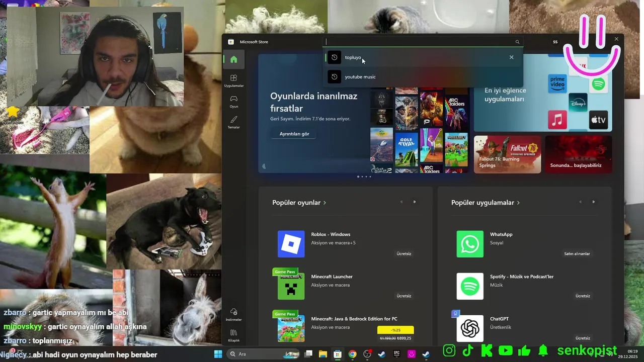Next page arrow in Popüler oyunlar
This screenshot has height=362, width=644.
415,202
